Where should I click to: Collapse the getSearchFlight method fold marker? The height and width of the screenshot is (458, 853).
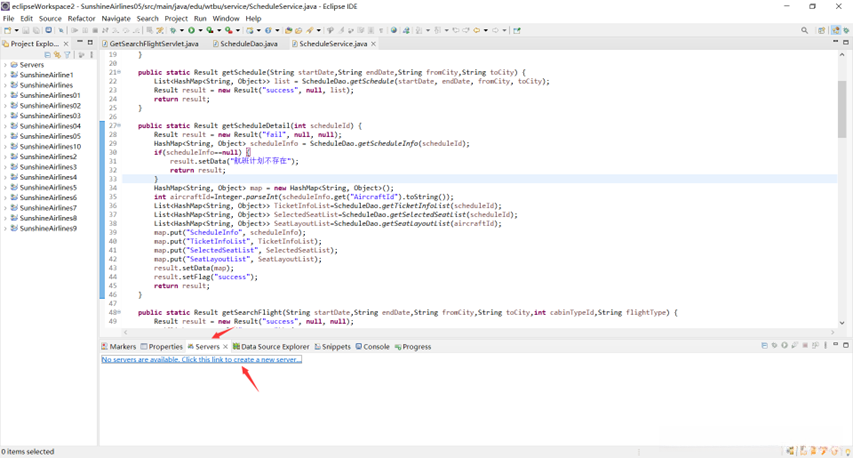119,312
